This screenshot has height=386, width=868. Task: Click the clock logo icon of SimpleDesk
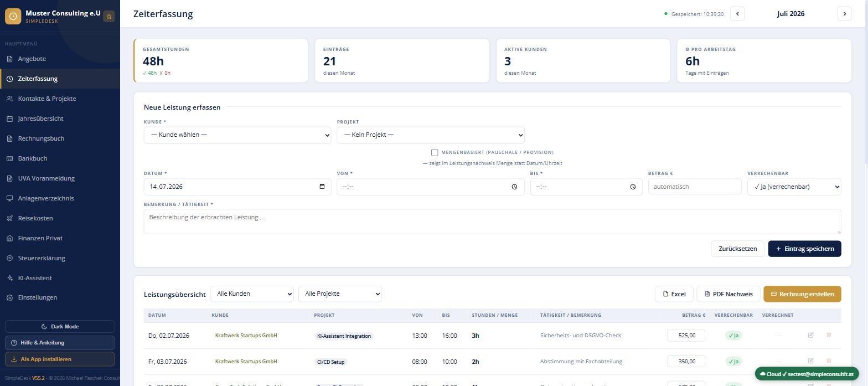pyautogui.click(x=13, y=17)
